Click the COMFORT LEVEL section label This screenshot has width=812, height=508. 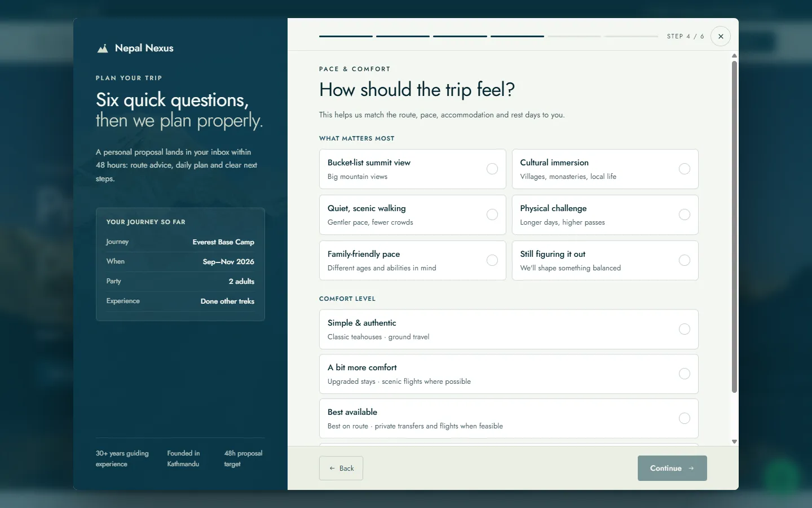pyautogui.click(x=347, y=299)
